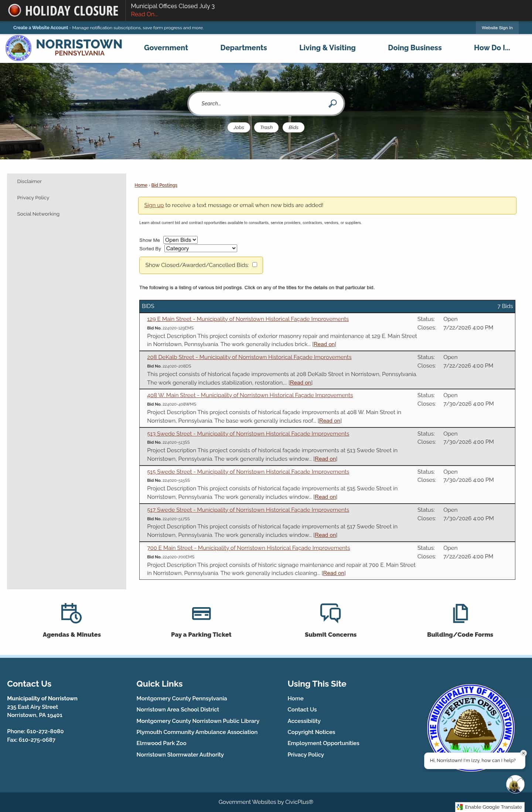The height and width of the screenshot is (812, 532).
Task: Open the Living & Visiting menu
Action: [x=327, y=48]
